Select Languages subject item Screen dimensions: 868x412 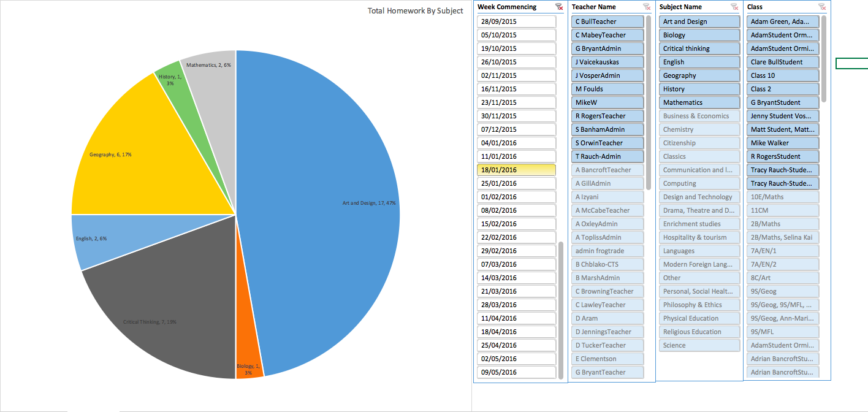(x=699, y=251)
